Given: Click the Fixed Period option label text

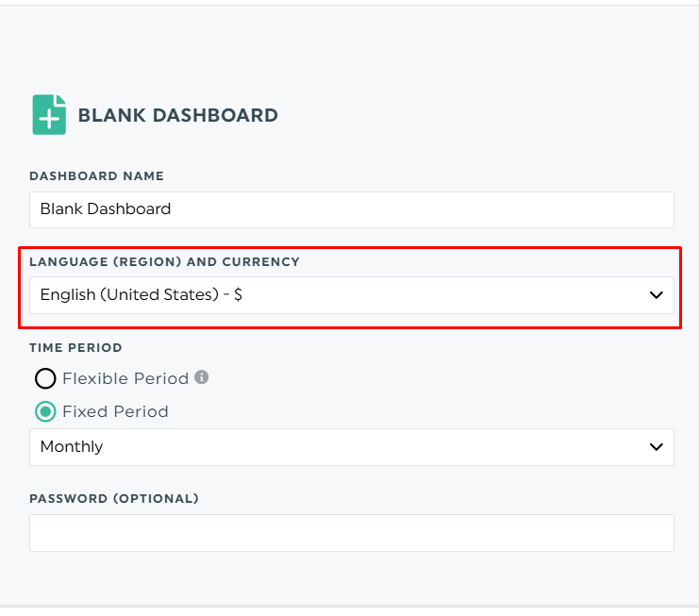Looking at the screenshot, I should [x=115, y=411].
